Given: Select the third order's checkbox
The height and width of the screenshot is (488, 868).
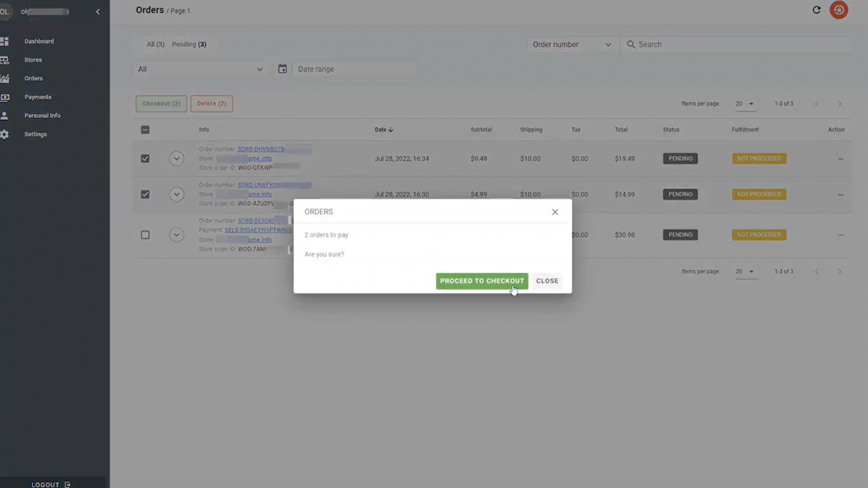Looking at the screenshot, I should tap(145, 235).
